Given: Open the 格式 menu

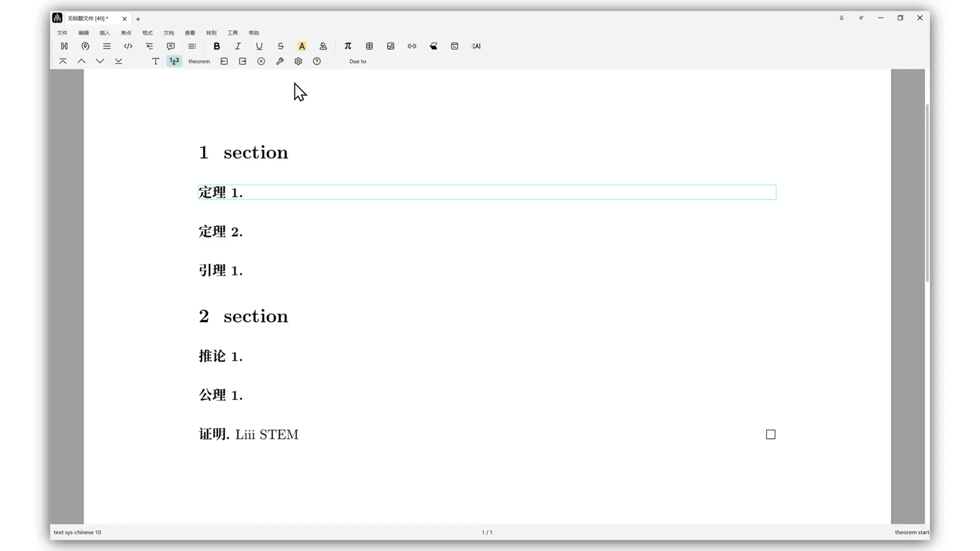Looking at the screenshot, I should tap(147, 33).
